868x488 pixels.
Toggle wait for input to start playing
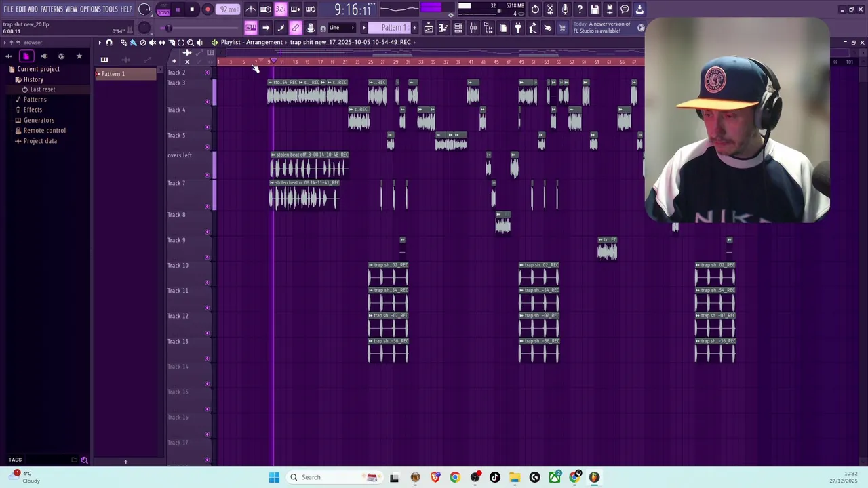(x=266, y=9)
